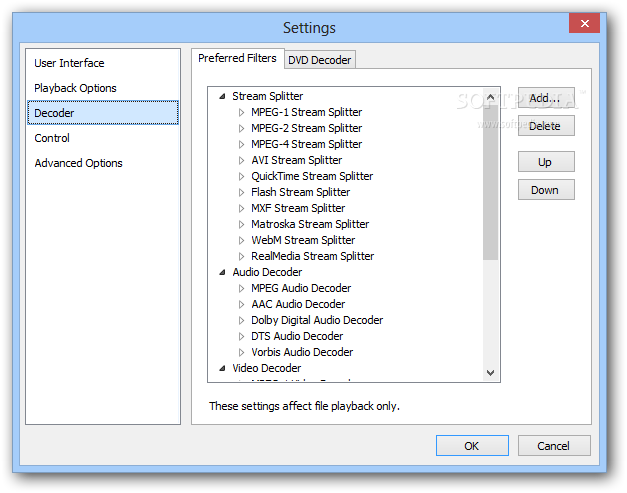Move the selected filter Up
Image resolution: width=627 pixels, height=493 pixels.
546,162
